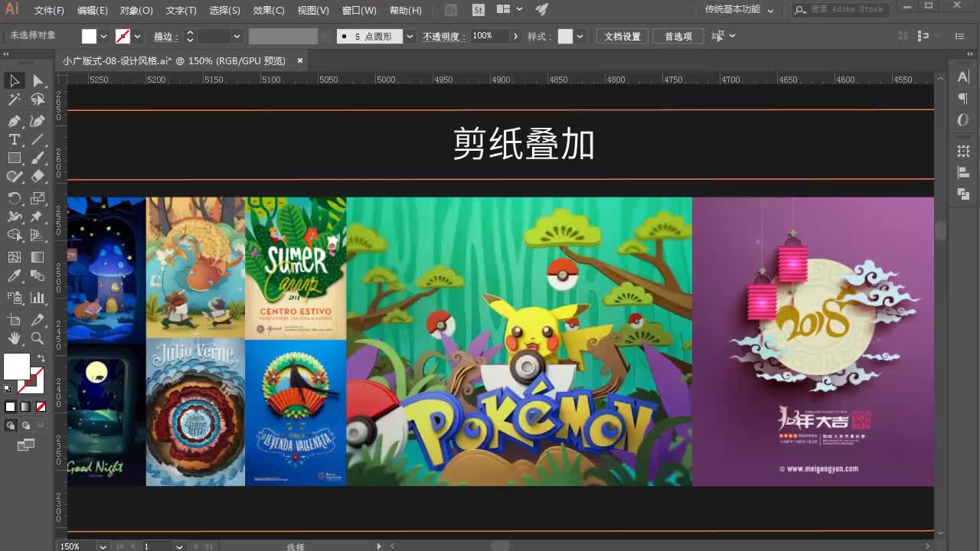Select the Hand tool
The width and height of the screenshot is (980, 551).
click(14, 338)
